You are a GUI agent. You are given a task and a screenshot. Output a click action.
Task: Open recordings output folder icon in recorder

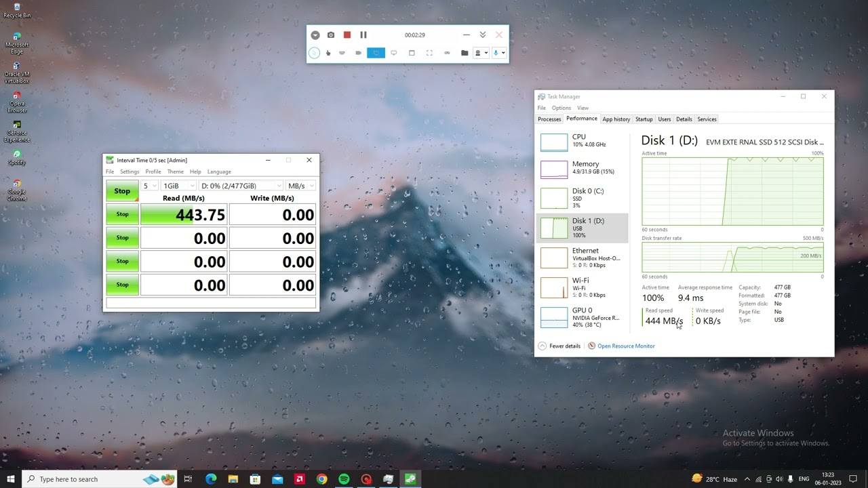465,53
